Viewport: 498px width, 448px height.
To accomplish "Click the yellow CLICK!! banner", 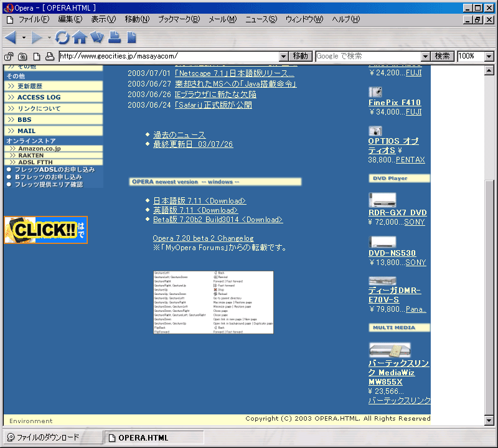I will pos(45,230).
